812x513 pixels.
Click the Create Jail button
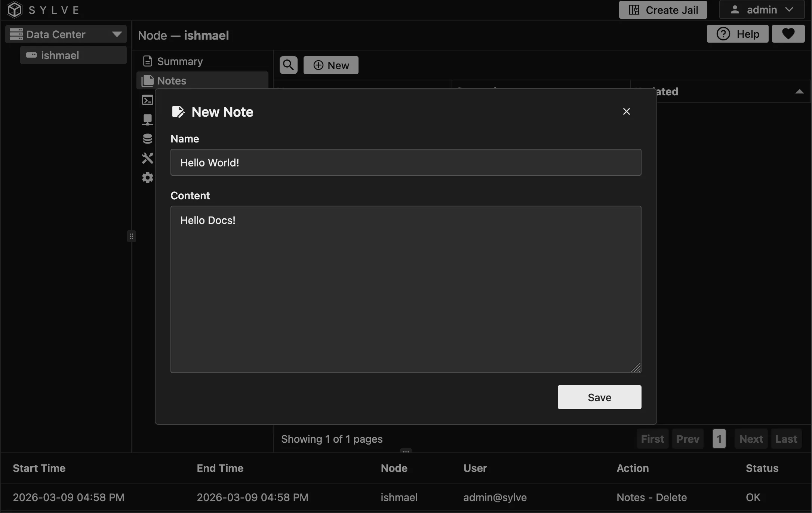click(x=663, y=10)
